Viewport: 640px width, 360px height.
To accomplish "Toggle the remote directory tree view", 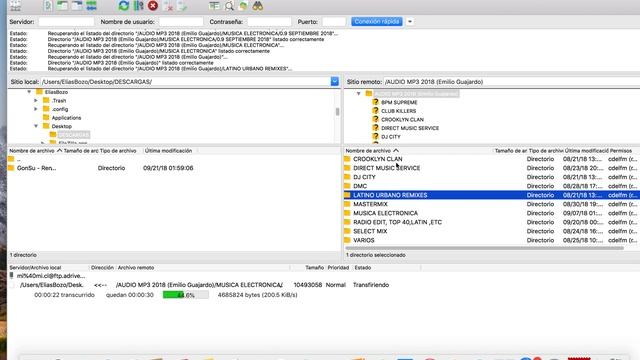I will (77, 6).
